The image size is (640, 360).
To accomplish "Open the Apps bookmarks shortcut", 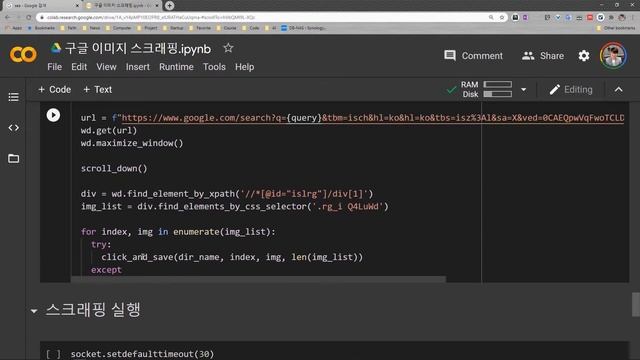I will coord(13,28).
